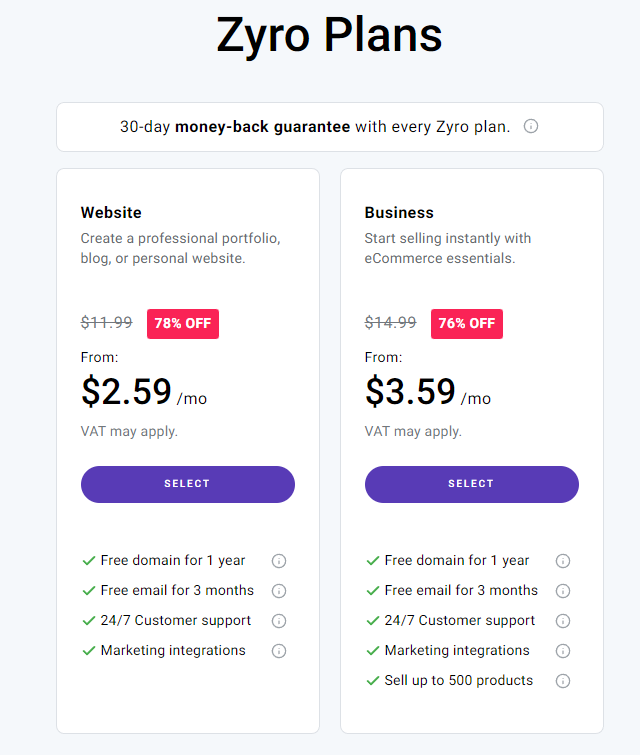Click the 76% OFF badge
The image size is (640, 755).
pyautogui.click(x=467, y=323)
